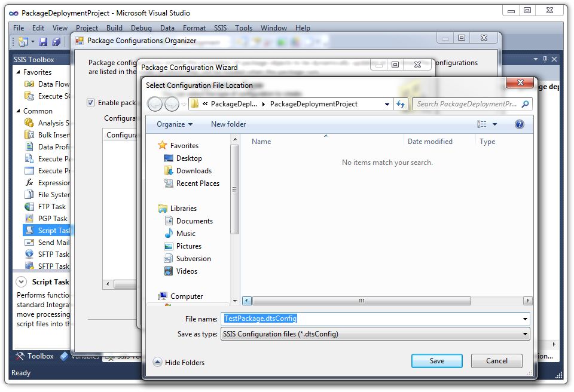Click the New Project toolbar icon
The width and height of the screenshot is (574, 392).
coord(23,42)
